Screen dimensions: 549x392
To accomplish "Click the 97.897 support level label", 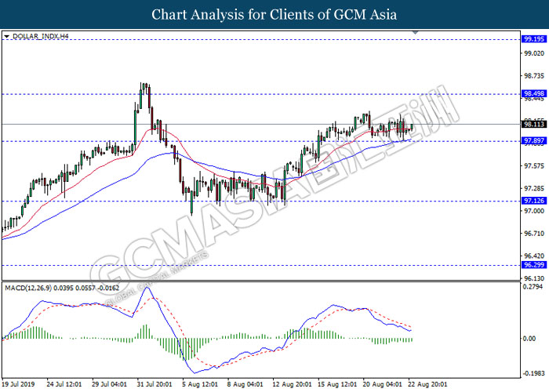I will click(534, 140).
